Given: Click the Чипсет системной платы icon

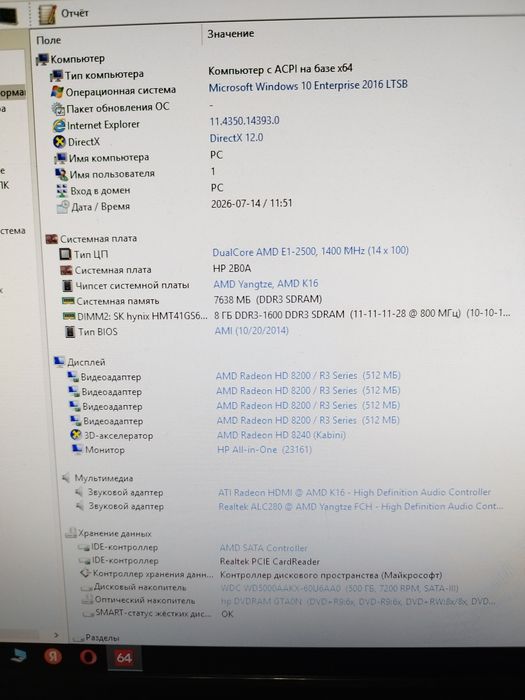Looking at the screenshot, I should 67,285.
